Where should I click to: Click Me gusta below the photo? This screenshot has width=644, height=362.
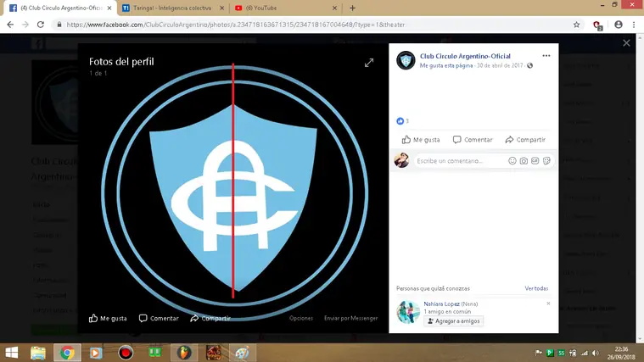(108, 318)
